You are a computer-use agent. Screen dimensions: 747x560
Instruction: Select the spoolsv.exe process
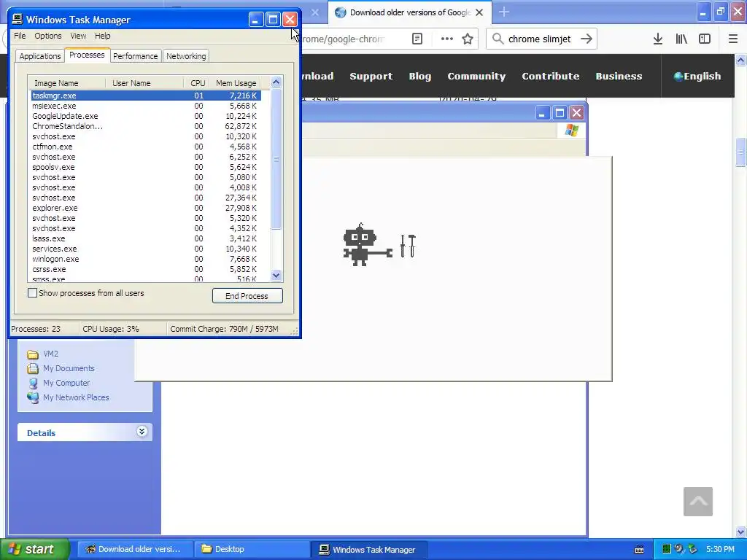[x=145, y=167]
